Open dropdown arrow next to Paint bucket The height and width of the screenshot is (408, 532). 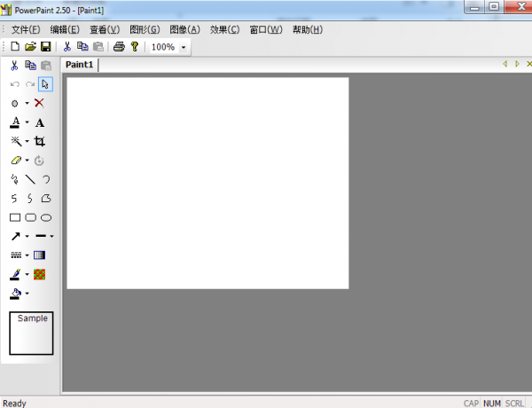pos(27,294)
